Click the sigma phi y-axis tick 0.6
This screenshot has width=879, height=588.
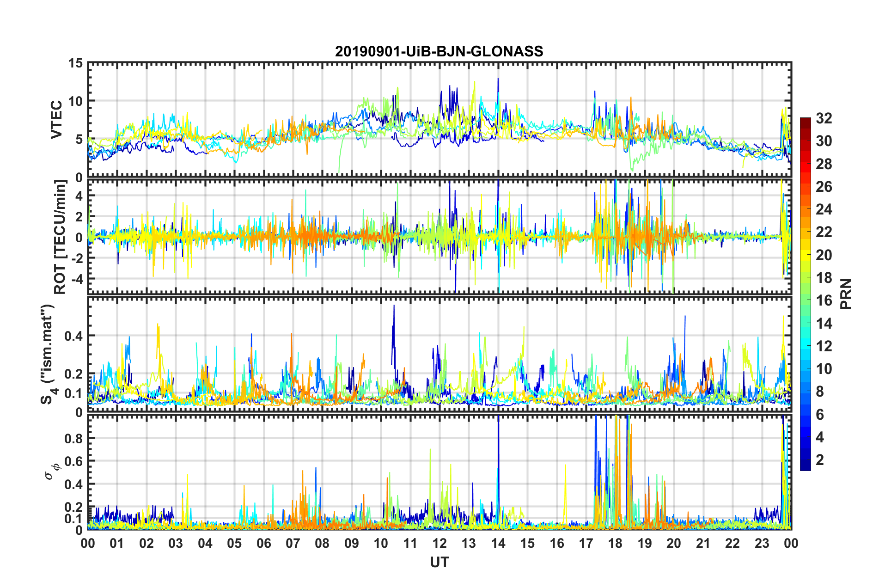[x=73, y=461]
